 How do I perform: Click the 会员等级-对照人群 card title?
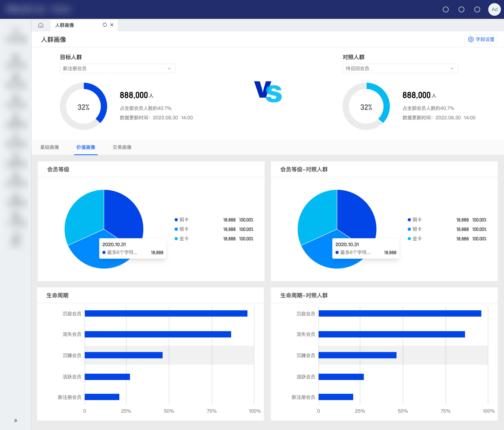click(304, 169)
